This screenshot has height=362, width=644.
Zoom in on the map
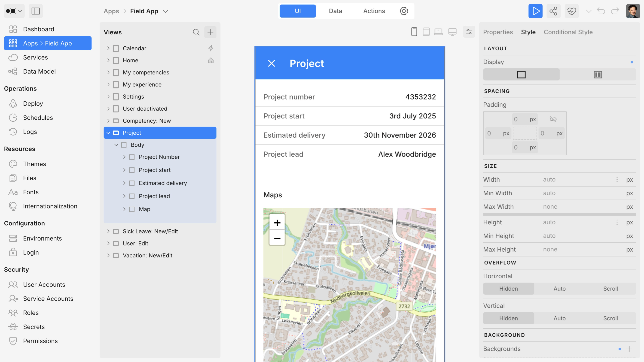pos(277,223)
